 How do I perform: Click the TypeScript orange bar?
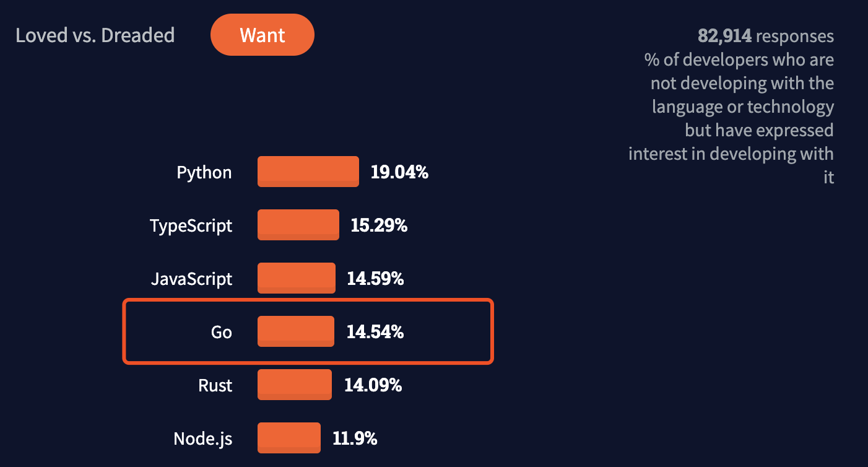tap(298, 225)
